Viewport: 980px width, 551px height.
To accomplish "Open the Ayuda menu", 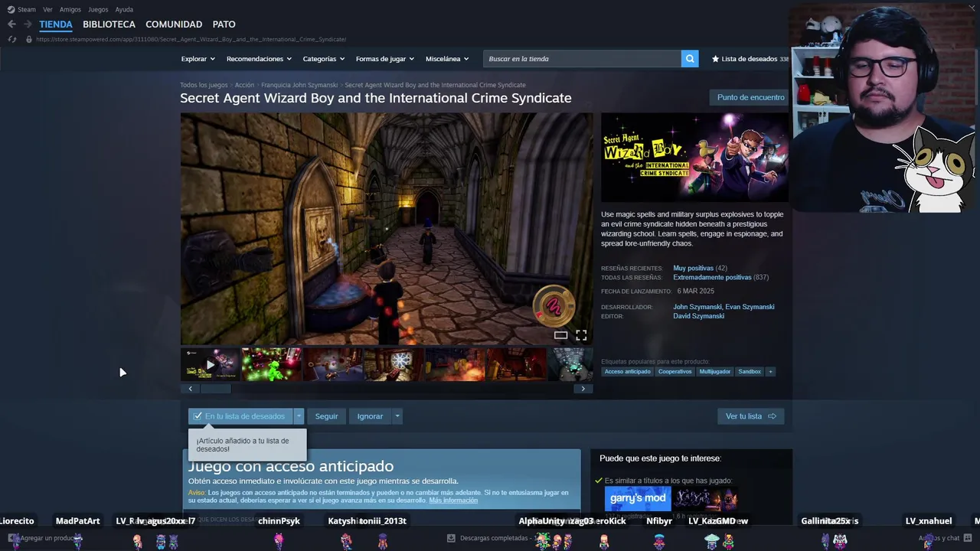I will coord(124,10).
